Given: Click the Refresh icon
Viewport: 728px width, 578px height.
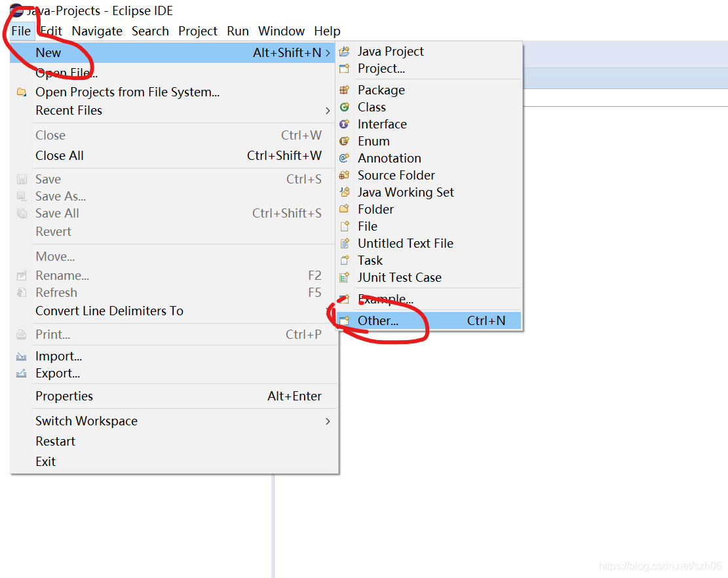Looking at the screenshot, I should click(22, 292).
